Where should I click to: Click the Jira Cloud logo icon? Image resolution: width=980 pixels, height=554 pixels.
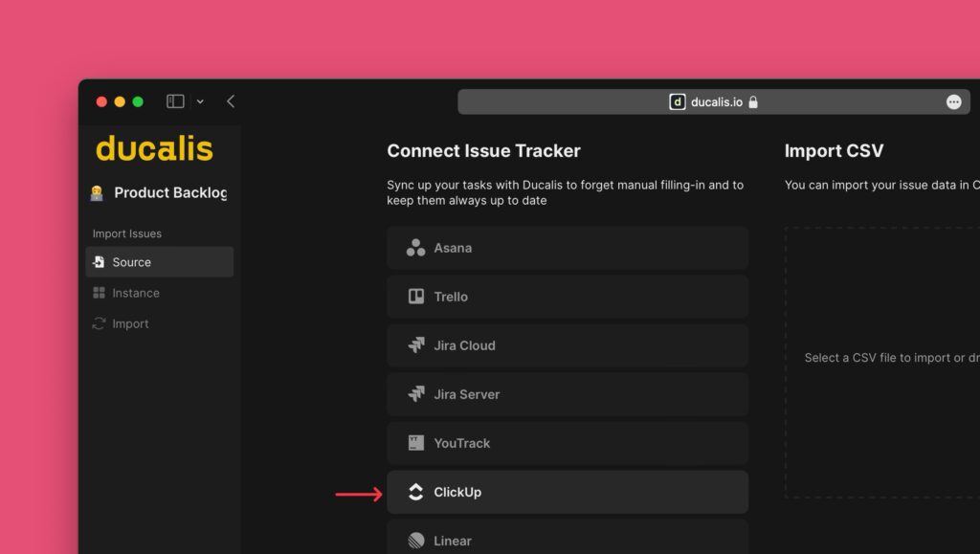(415, 345)
